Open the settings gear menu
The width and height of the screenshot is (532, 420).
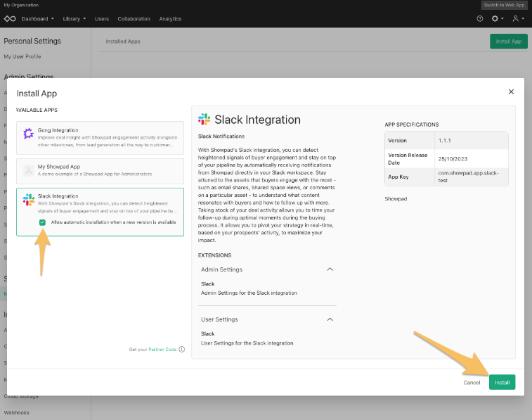click(498, 19)
